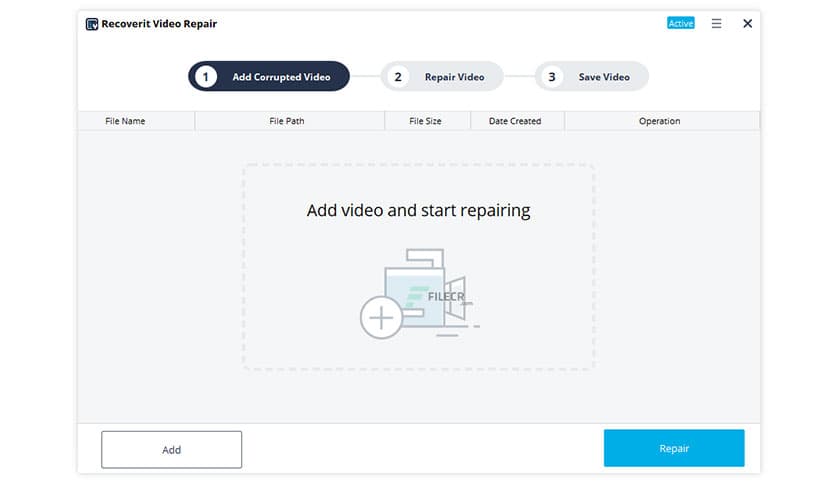Close the Recoverit Video Repair window
The image size is (836, 484).
pos(747,23)
